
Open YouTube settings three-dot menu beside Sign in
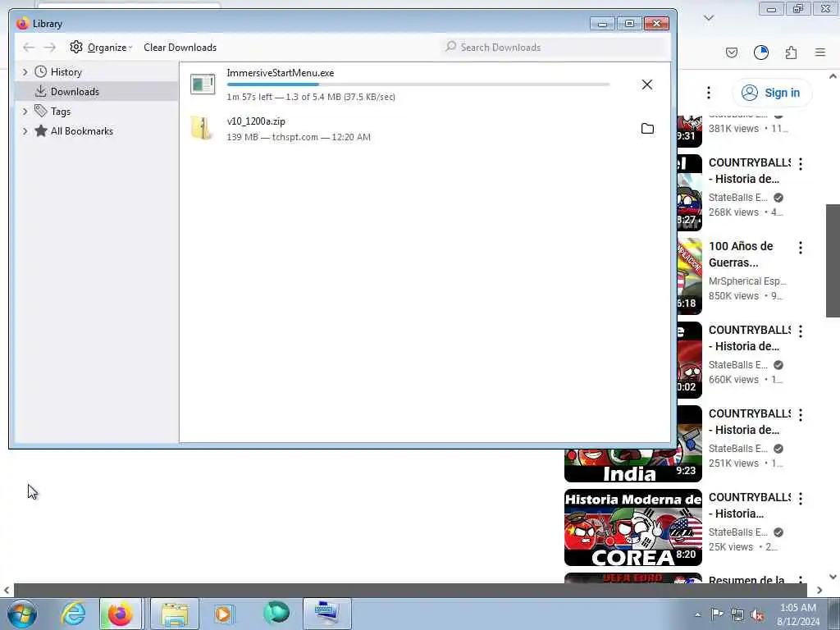(x=708, y=93)
